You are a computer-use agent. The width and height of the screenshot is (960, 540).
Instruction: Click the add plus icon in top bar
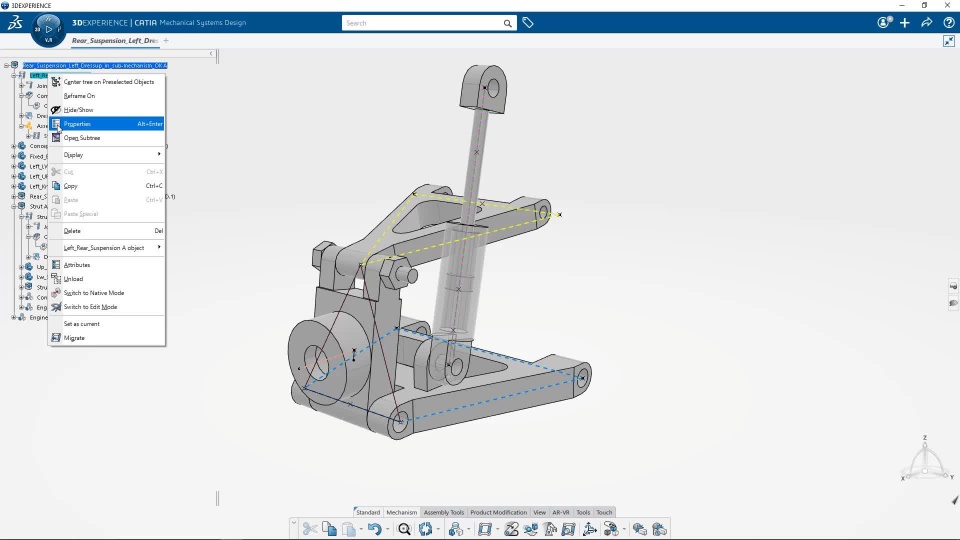(x=905, y=23)
